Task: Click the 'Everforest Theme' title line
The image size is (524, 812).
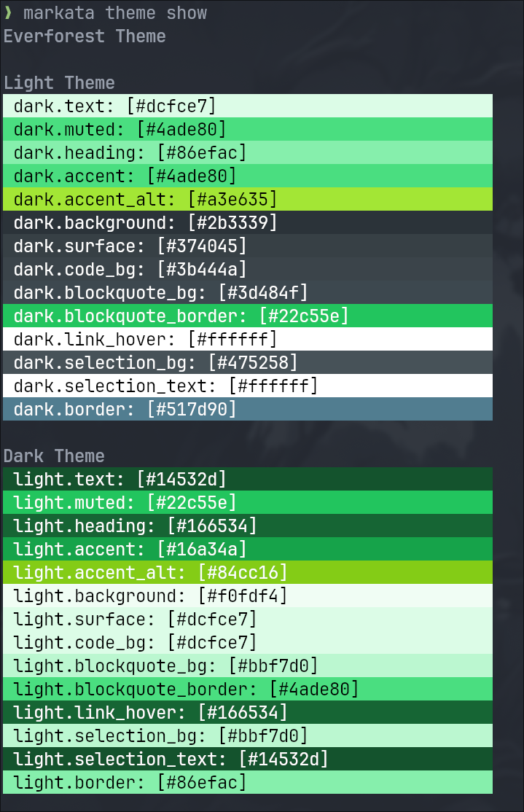Action: pyautogui.click(x=85, y=36)
